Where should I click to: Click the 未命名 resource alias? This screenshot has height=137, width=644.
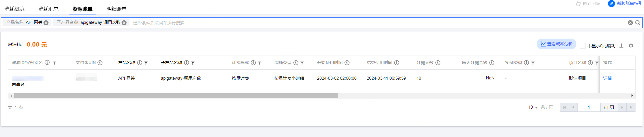click(18, 85)
